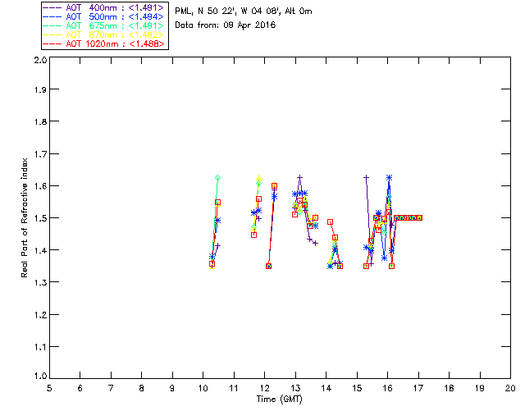Click the bottom red square marker near 12 GMT
Image resolution: width=525 pixels, height=420 pixels.
268,266
